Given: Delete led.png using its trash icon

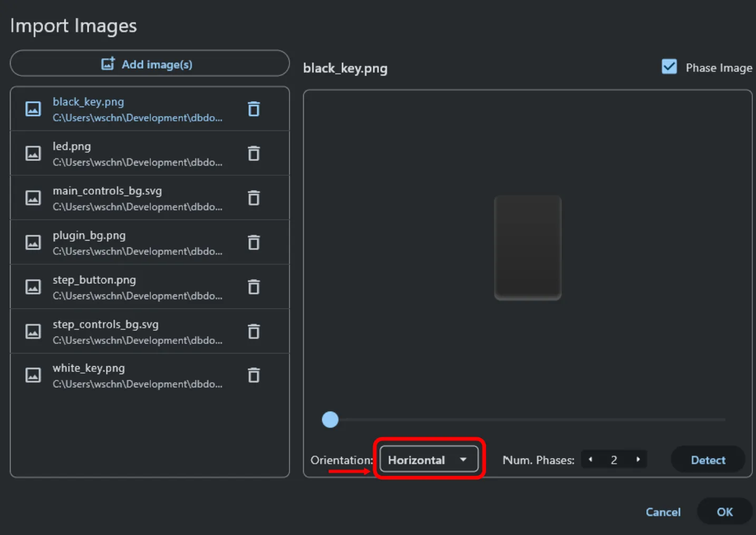Looking at the screenshot, I should point(254,153).
